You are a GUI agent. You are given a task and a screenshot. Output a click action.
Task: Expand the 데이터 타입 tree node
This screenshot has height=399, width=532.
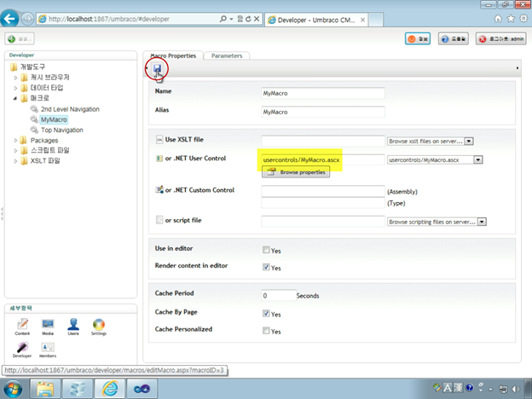point(15,88)
